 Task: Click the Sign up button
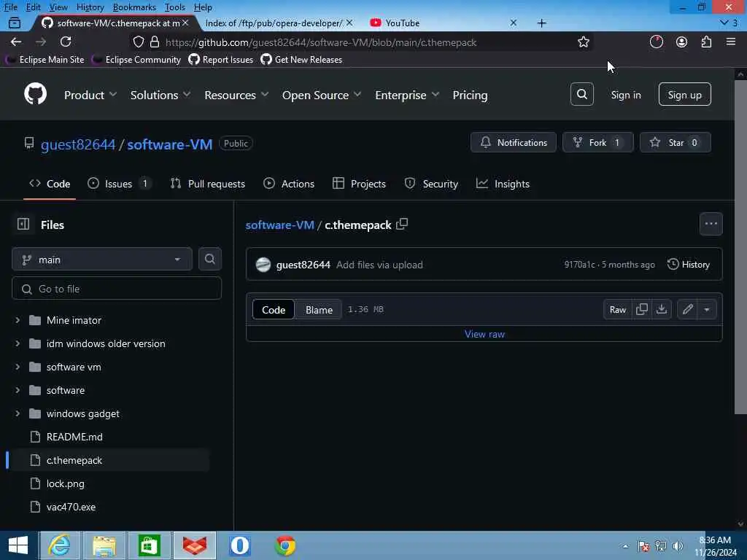[x=684, y=94]
